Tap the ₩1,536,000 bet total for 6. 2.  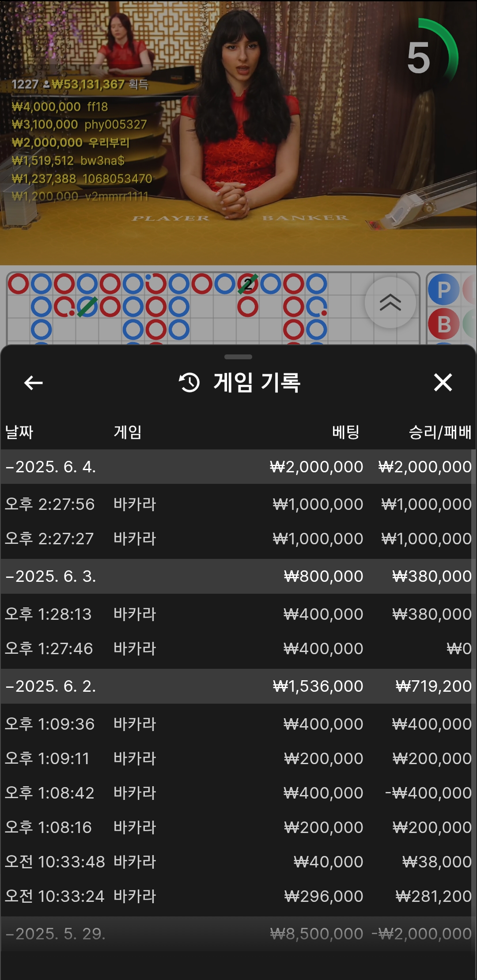pyautogui.click(x=318, y=686)
